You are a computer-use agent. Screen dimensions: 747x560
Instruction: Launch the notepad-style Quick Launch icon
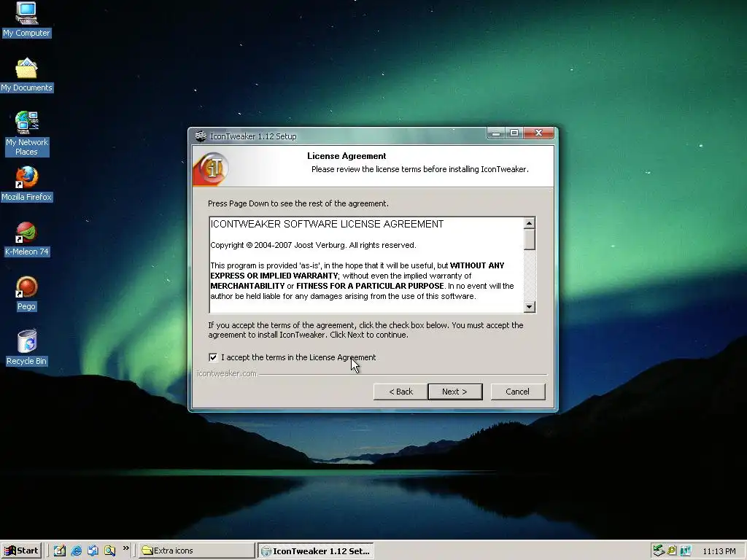pos(59,551)
